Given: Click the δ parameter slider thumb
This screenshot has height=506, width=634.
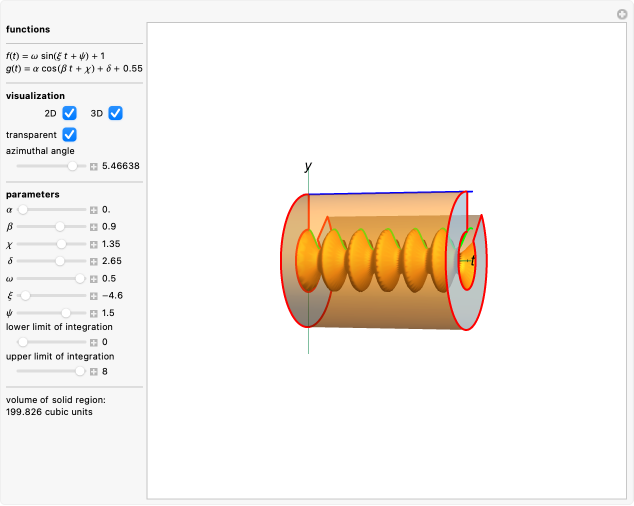Looking at the screenshot, I should pos(60,261).
